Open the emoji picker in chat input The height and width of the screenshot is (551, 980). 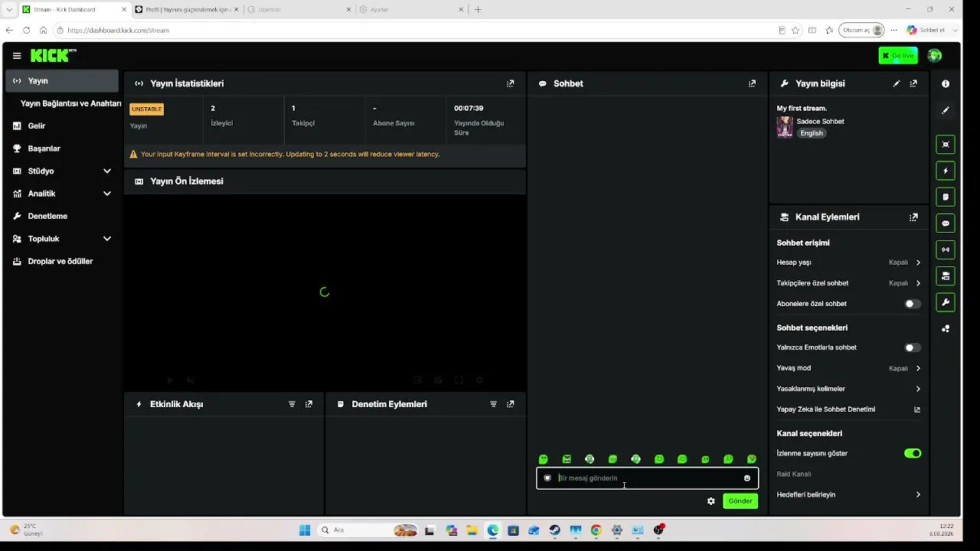(x=747, y=478)
